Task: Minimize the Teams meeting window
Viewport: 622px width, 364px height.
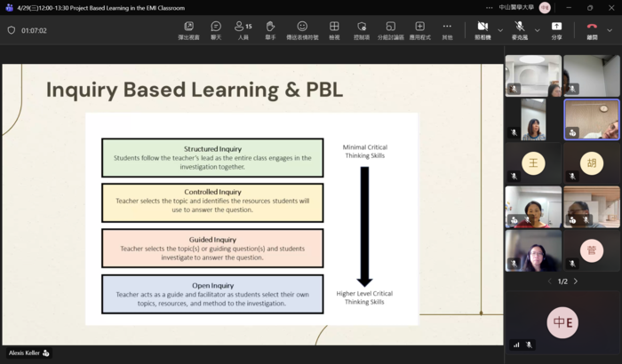Action: pos(569,7)
